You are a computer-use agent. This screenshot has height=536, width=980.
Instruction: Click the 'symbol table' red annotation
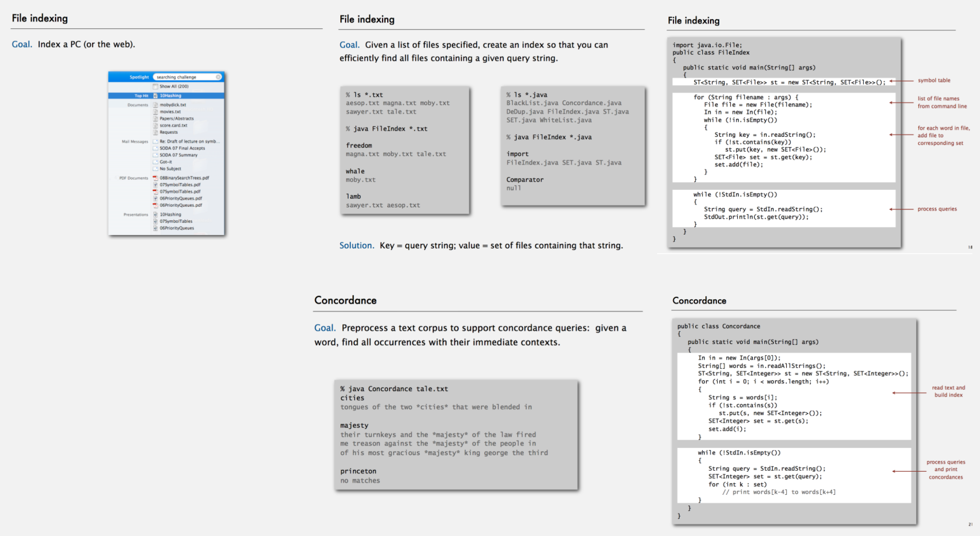pos(934,80)
